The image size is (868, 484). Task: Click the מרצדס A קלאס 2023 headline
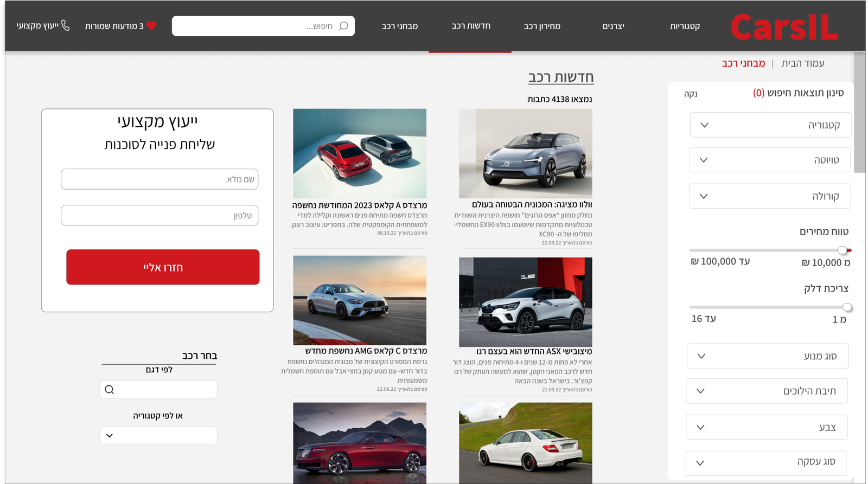click(x=360, y=205)
